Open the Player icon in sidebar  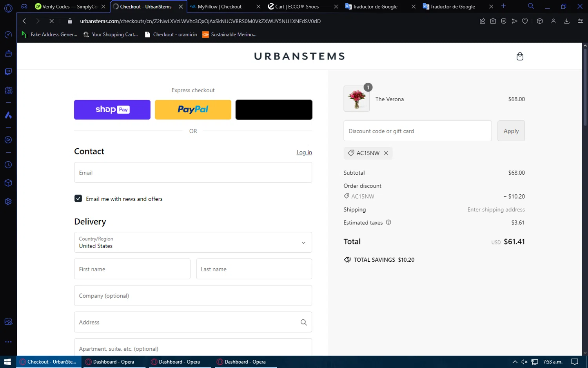(x=8, y=140)
